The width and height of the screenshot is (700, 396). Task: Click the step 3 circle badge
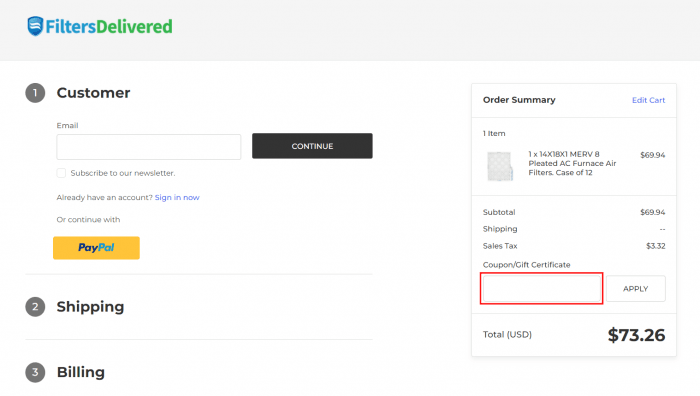click(35, 372)
